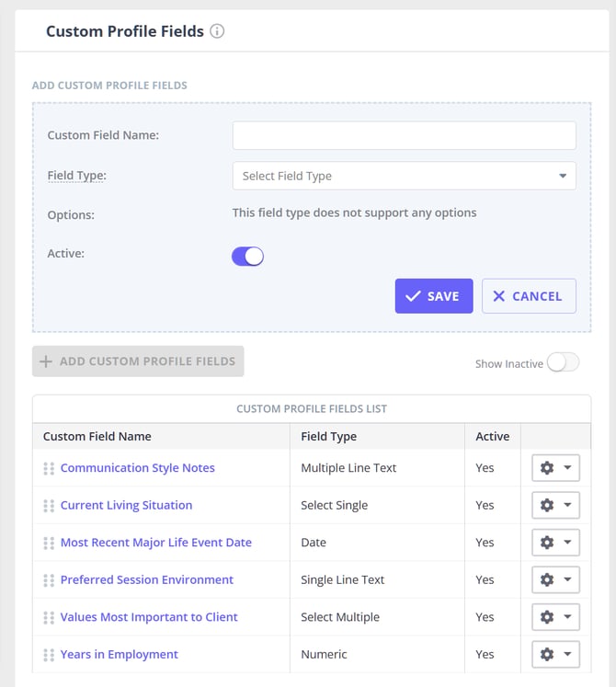616x687 pixels.
Task: Toggle the Active switch off
Action: coord(247,257)
